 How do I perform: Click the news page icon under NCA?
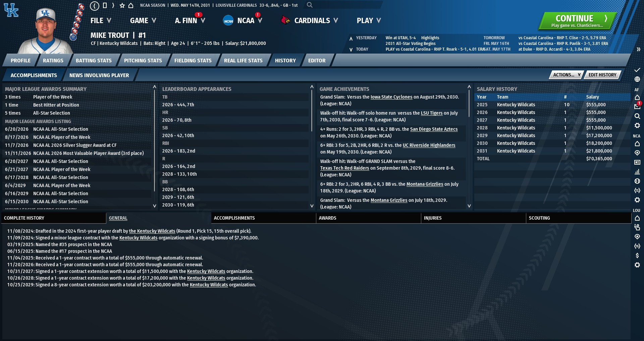(x=637, y=162)
